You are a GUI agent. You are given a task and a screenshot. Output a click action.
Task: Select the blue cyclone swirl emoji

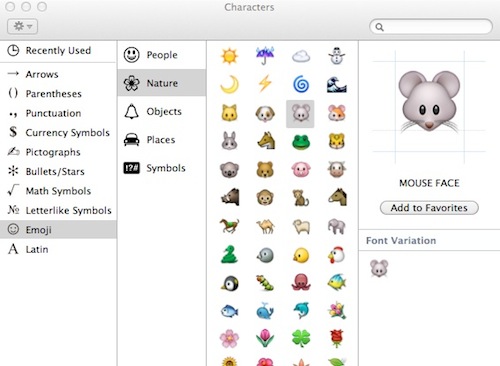(301, 84)
